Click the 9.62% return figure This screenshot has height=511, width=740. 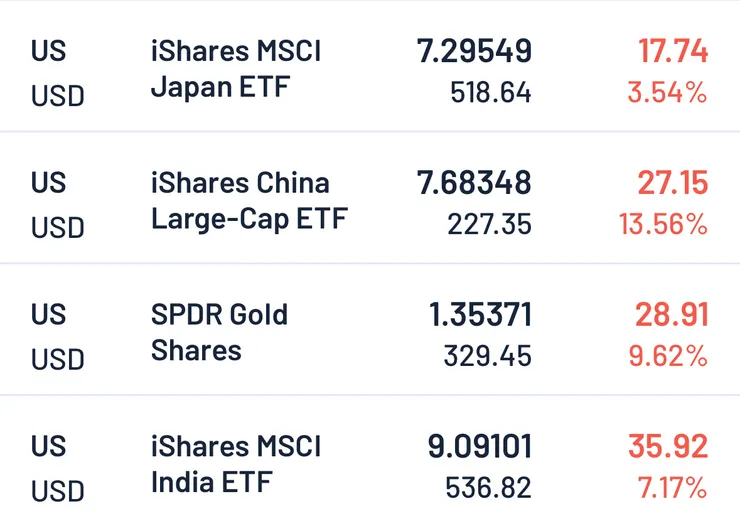pyautogui.click(x=667, y=357)
